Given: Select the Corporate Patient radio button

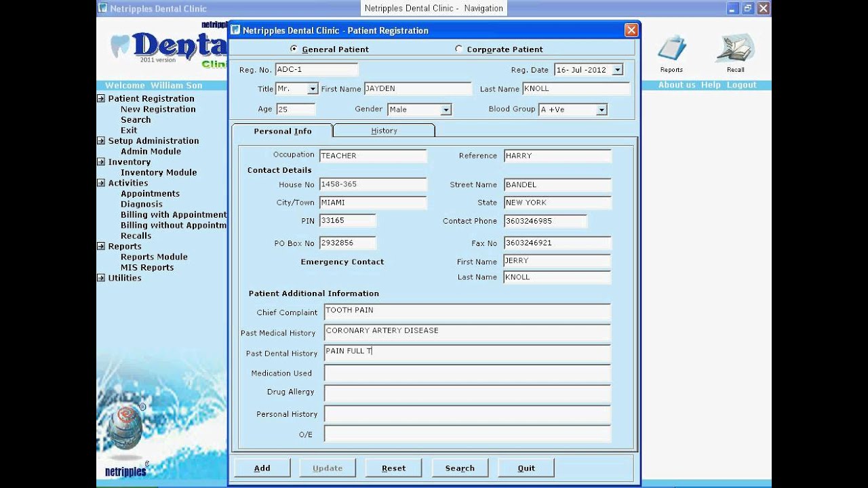Looking at the screenshot, I should [458, 49].
